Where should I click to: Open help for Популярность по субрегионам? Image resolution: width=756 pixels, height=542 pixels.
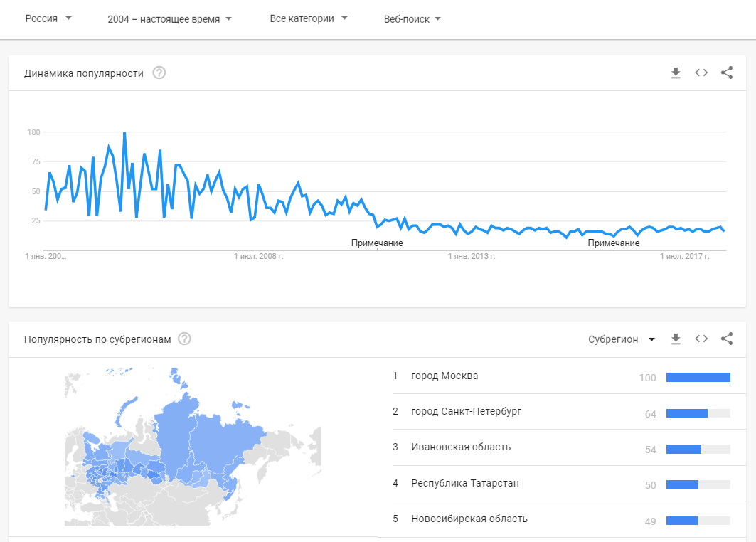(185, 339)
